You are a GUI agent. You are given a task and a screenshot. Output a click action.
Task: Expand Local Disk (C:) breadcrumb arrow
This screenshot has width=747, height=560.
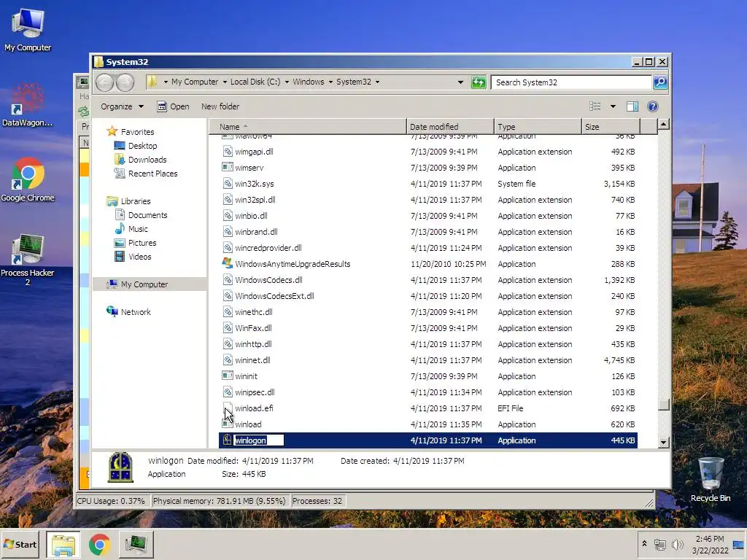[287, 82]
